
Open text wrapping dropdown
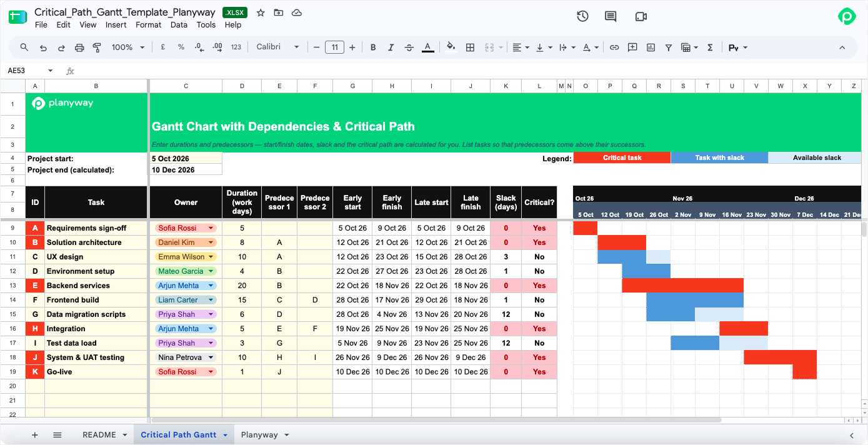tap(567, 47)
